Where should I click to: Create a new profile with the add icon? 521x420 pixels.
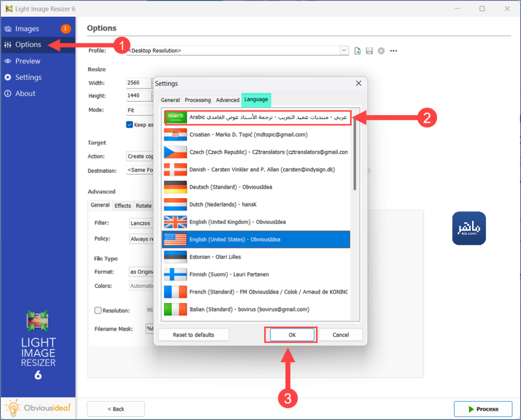358,51
